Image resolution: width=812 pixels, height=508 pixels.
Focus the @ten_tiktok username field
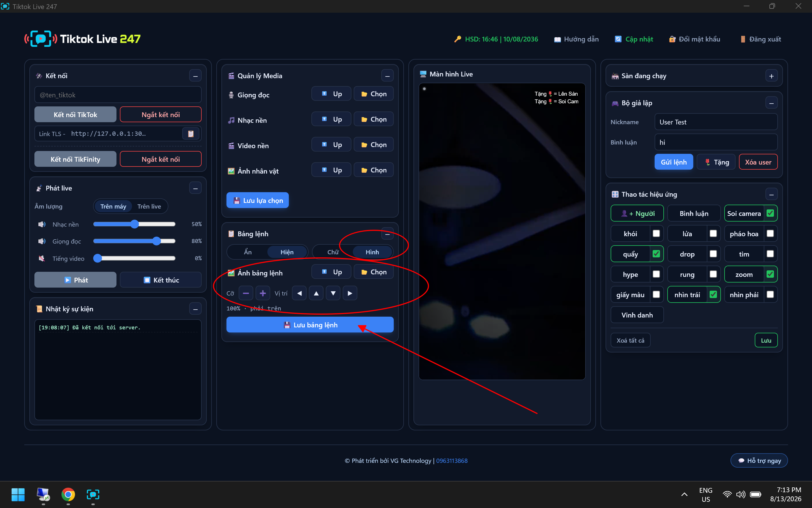(118, 95)
